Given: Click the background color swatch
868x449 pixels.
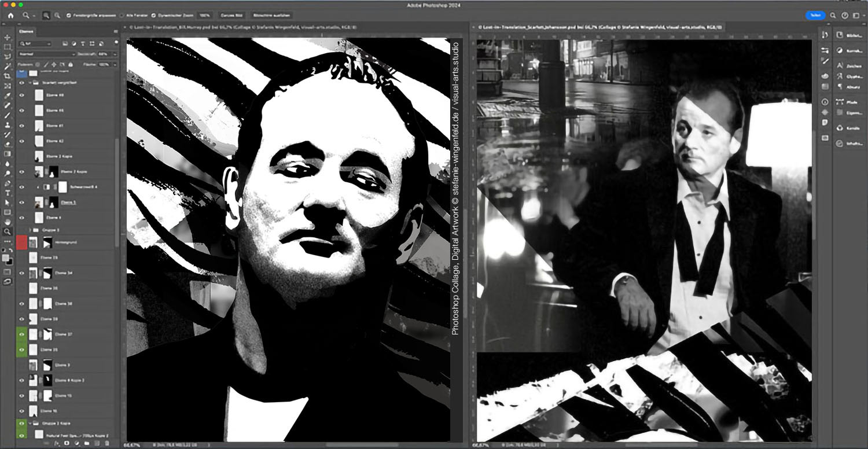Looking at the screenshot, I should click(9, 261).
